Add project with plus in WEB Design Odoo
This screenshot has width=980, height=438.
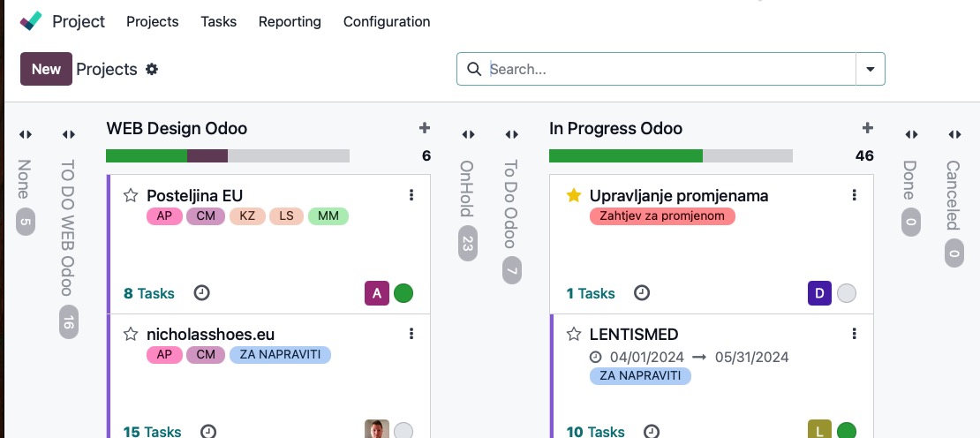(x=425, y=128)
